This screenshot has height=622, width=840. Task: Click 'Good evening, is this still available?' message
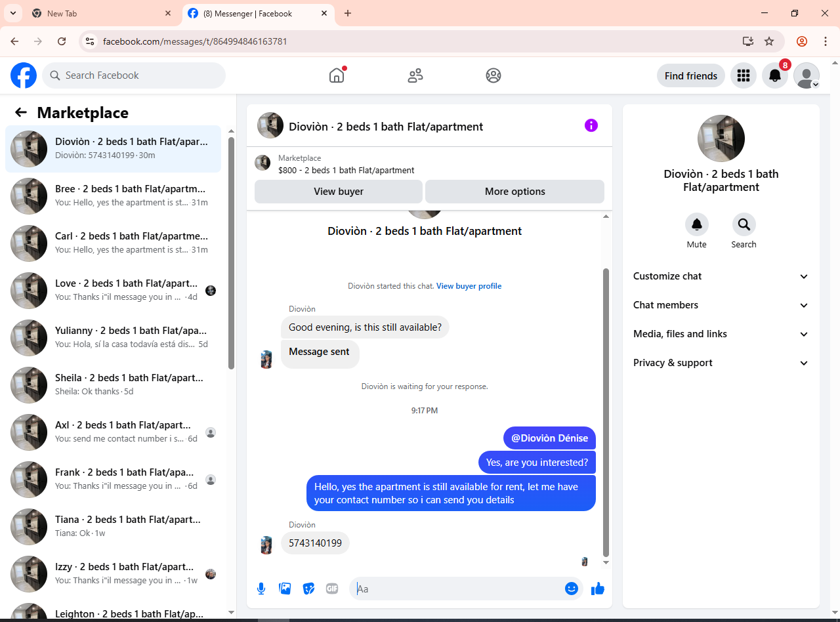pos(365,327)
